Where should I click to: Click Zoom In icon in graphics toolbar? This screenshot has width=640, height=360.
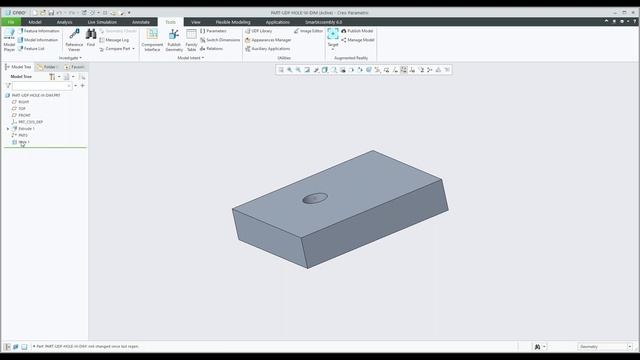click(290, 70)
